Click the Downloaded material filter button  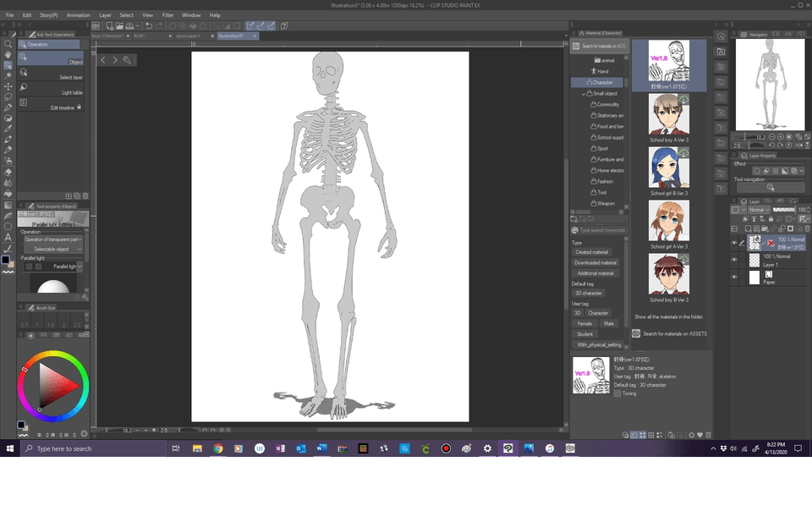coord(595,263)
